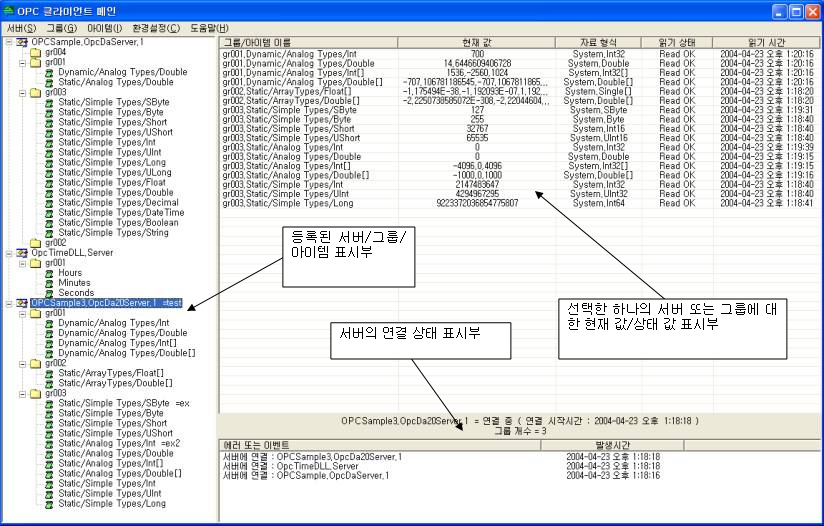This screenshot has height=526, width=824.
Task: Select the Minutes item in the tree
Action: [76, 283]
